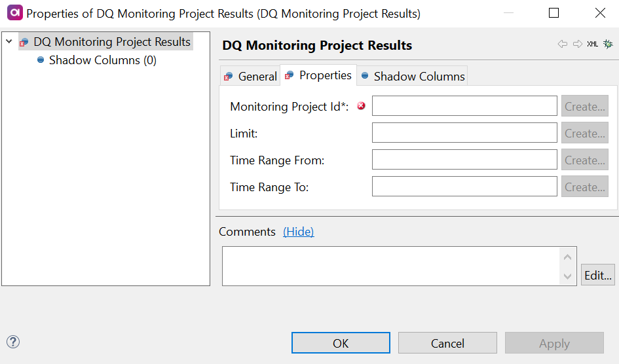Click the help question mark icon
Screen dimensions: 619x364
(13, 342)
